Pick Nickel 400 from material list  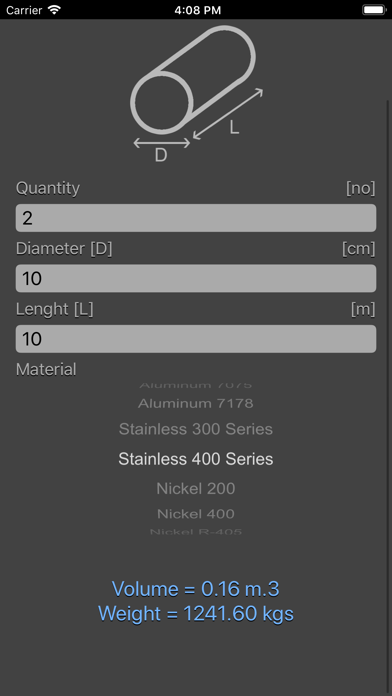point(196,514)
